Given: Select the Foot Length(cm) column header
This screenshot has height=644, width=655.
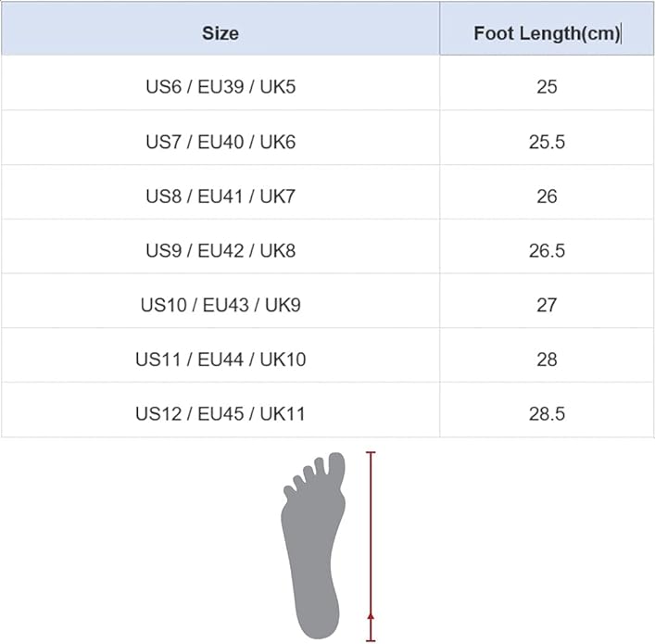Looking at the screenshot, I should [546, 33].
